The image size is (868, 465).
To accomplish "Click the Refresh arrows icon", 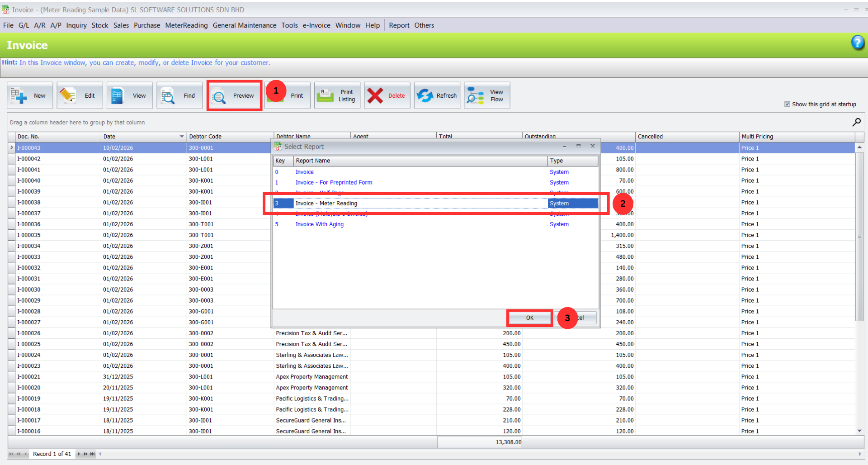I will click(425, 95).
